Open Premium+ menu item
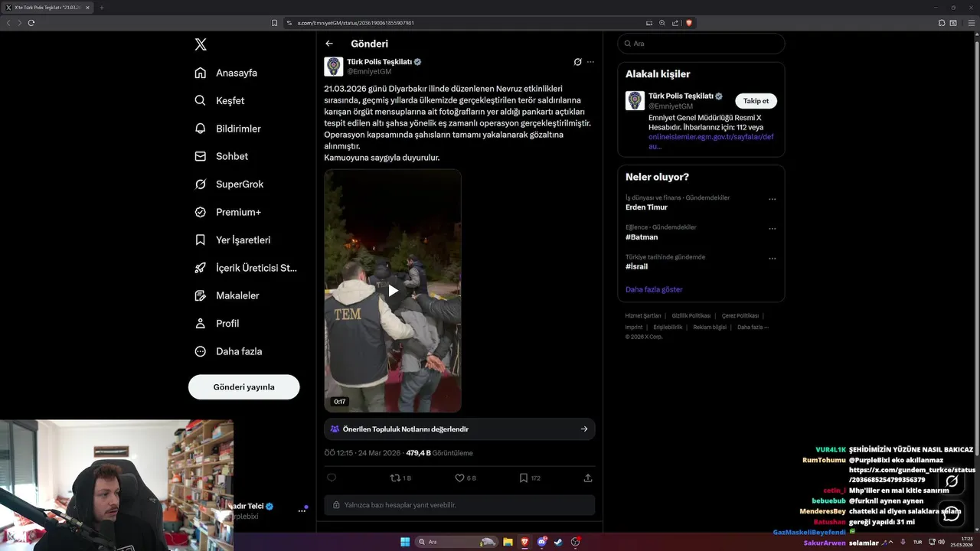 click(227, 212)
